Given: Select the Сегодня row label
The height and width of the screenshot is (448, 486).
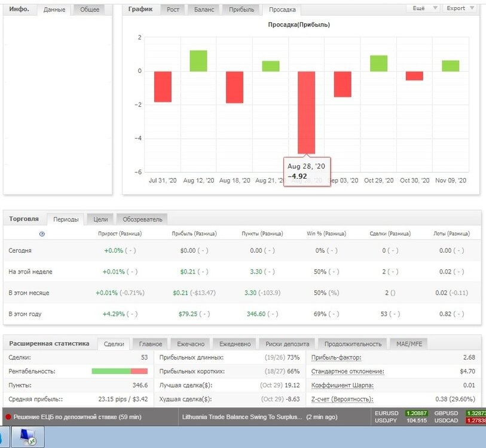Looking at the screenshot, I should pos(20,251).
